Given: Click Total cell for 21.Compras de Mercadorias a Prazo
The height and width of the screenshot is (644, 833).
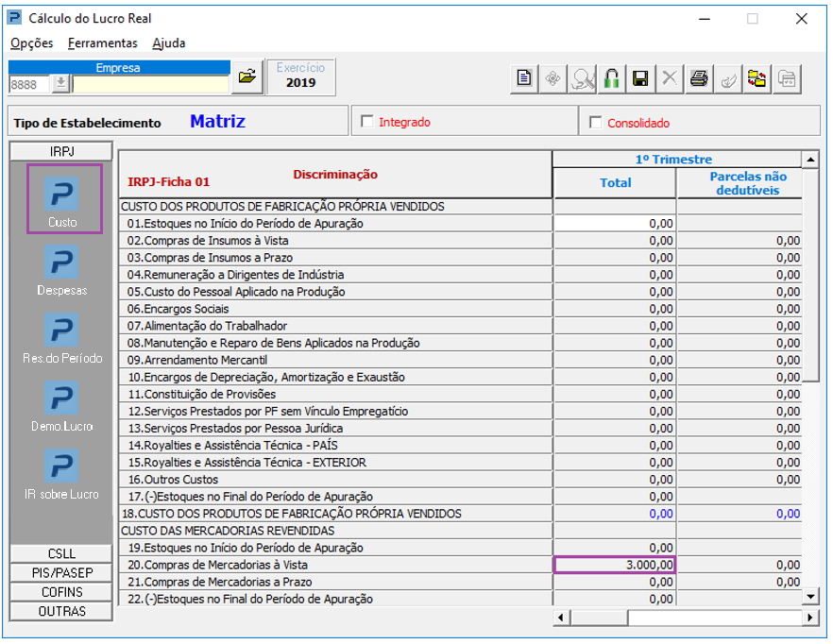Looking at the screenshot, I should pyautogui.click(x=614, y=582).
